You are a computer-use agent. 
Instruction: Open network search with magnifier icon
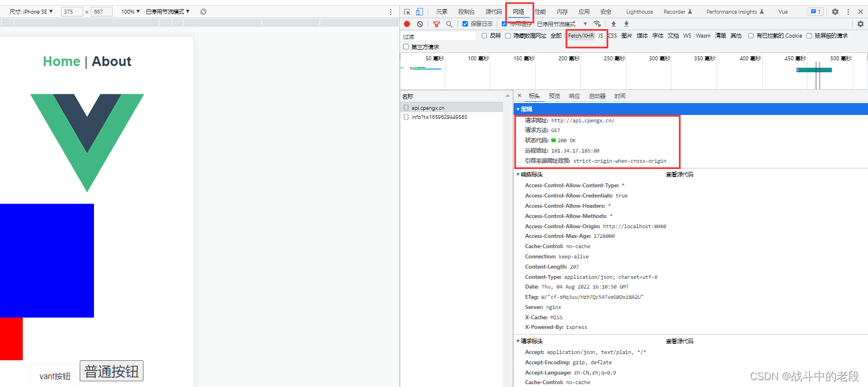pos(449,24)
